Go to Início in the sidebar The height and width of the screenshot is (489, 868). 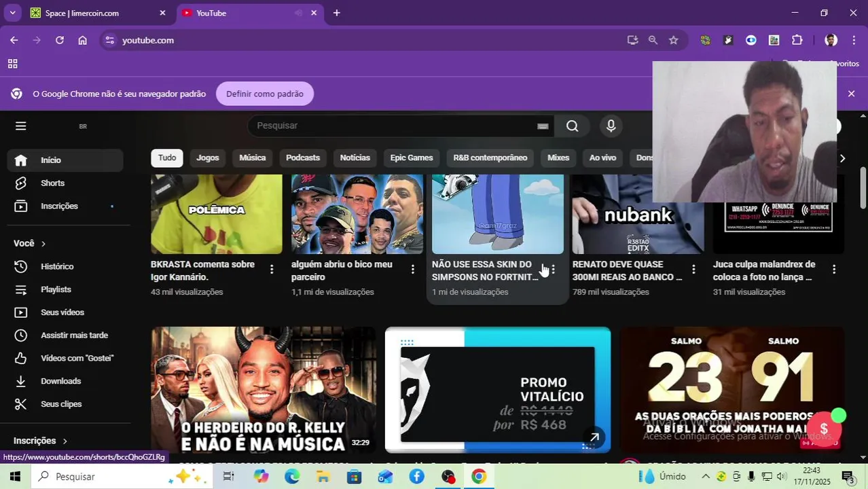(65, 160)
